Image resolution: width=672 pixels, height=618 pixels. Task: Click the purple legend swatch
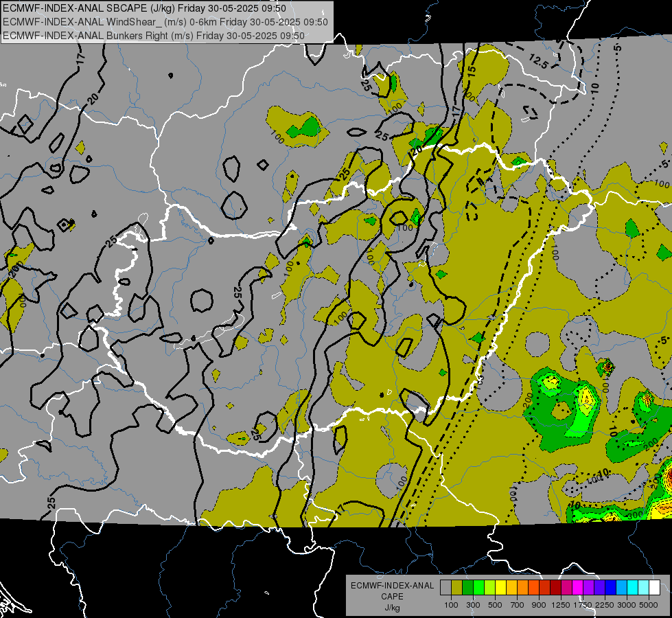click(x=589, y=587)
